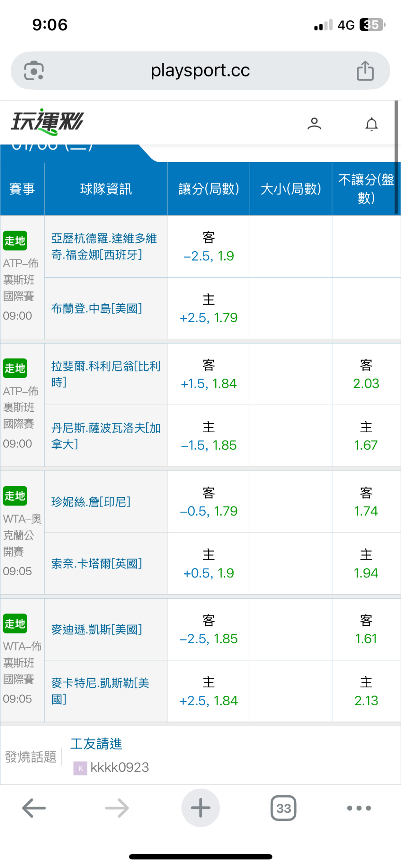Open a new tab with the plus button
The width and height of the screenshot is (401, 868).
click(200, 808)
